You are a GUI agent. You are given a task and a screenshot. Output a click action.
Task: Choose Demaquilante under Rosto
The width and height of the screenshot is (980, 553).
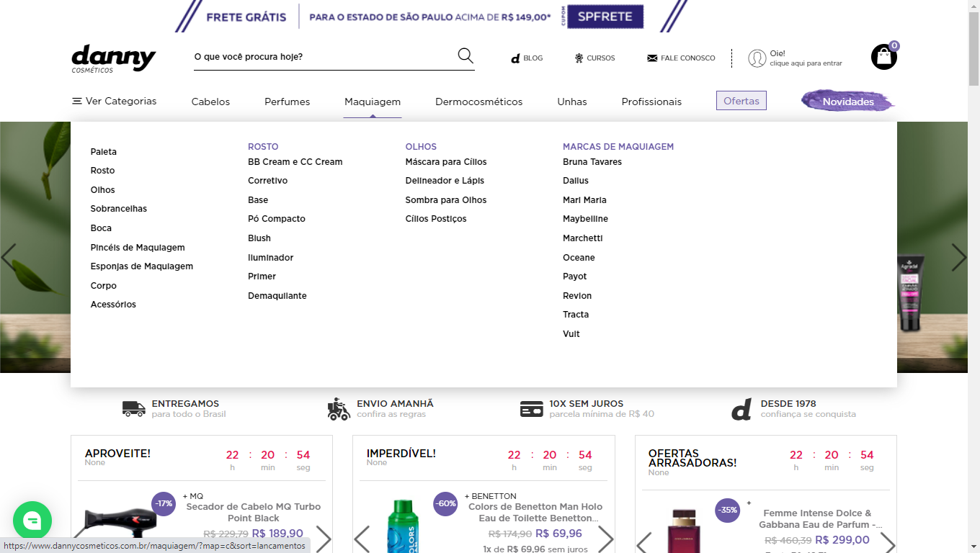[277, 296]
